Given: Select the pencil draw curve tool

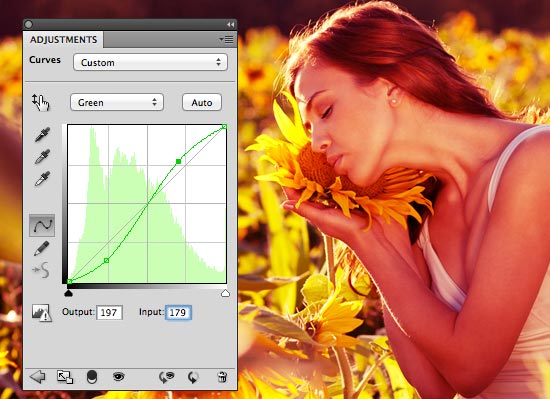Looking at the screenshot, I should tap(42, 249).
